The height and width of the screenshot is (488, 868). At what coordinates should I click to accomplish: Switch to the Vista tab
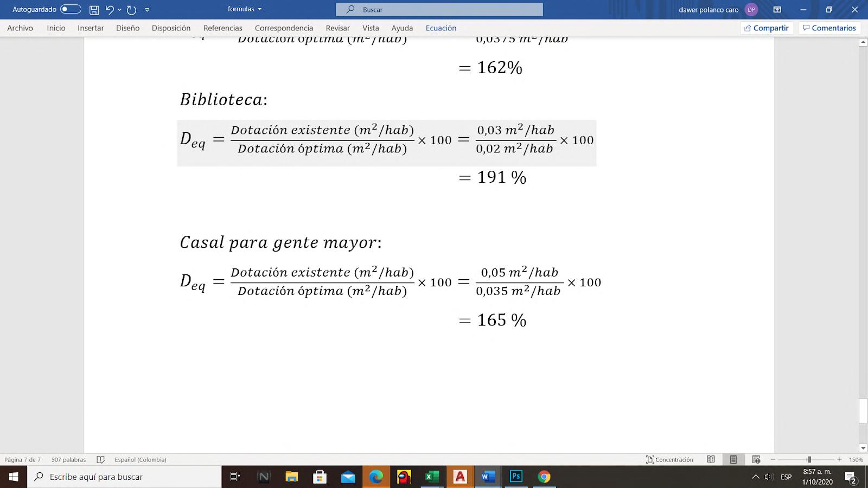(x=371, y=28)
